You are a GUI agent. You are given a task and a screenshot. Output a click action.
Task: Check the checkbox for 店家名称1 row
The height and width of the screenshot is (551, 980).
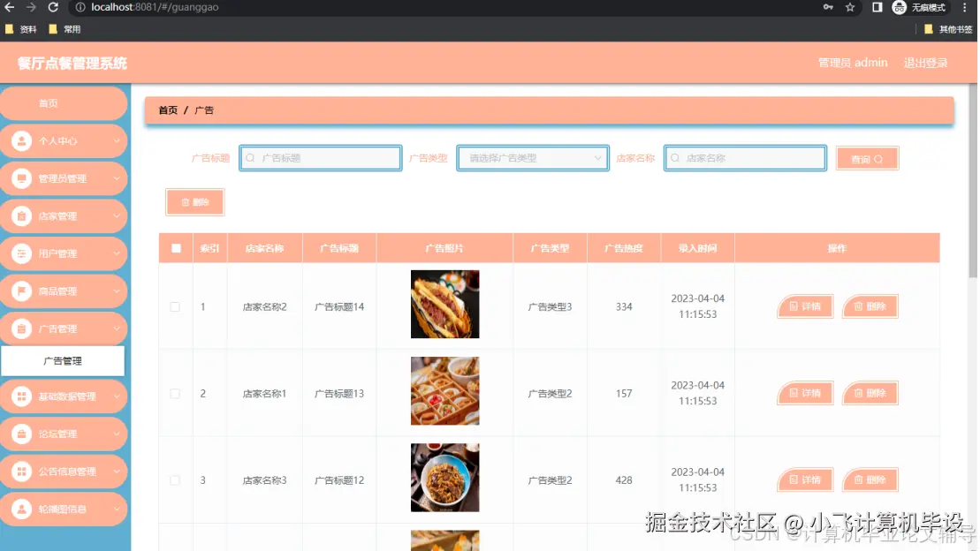pos(175,392)
